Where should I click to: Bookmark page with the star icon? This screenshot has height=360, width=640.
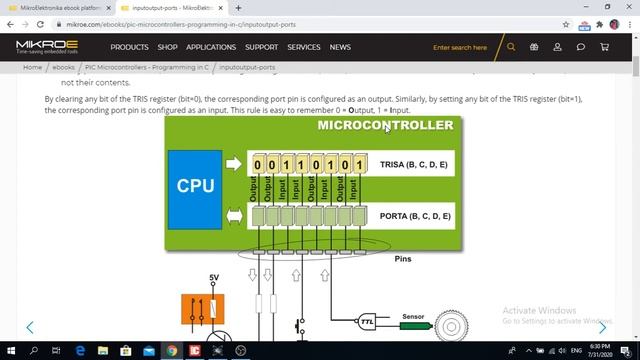click(x=566, y=24)
